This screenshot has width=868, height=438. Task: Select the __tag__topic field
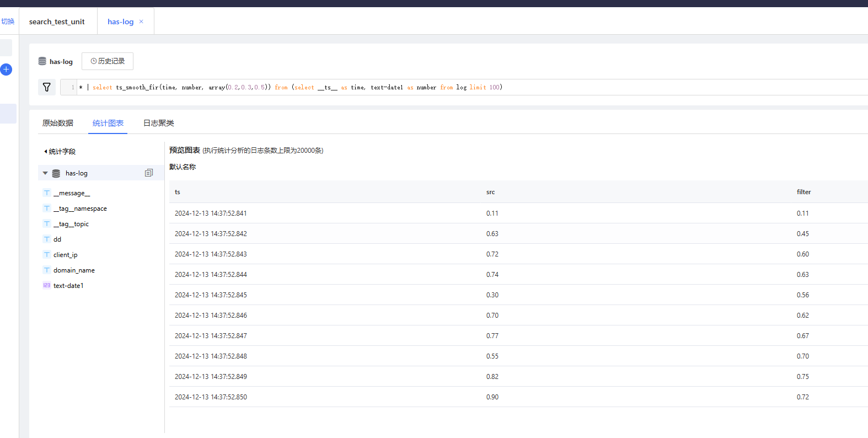coord(71,224)
